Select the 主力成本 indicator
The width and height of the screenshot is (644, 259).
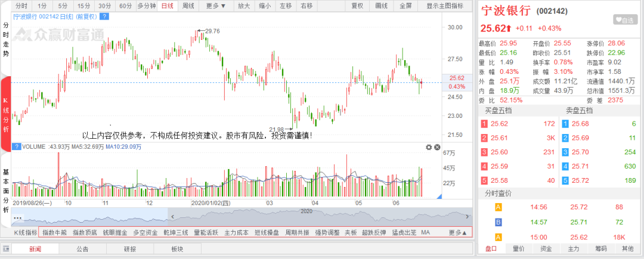237,233
